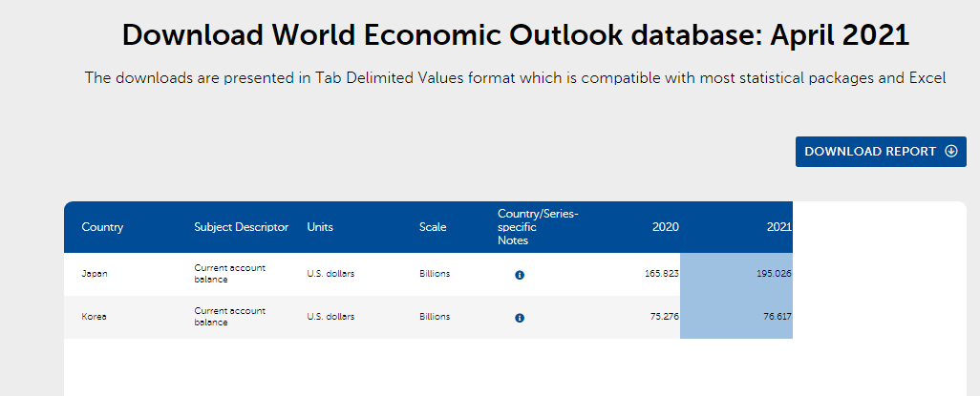Select the Japan country cell
The height and width of the screenshot is (396, 980).
pyautogui.click(x=95, y=274)
